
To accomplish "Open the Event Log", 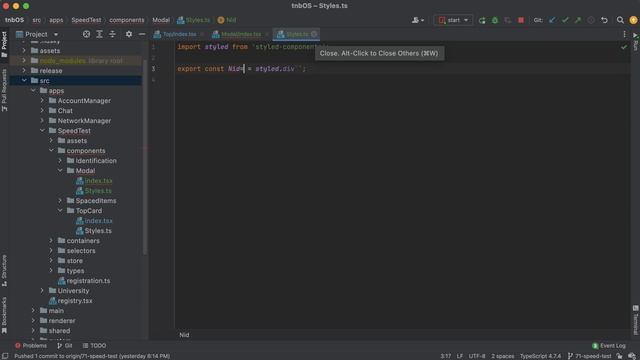I will pyautogui.click(x=609, y=346).
